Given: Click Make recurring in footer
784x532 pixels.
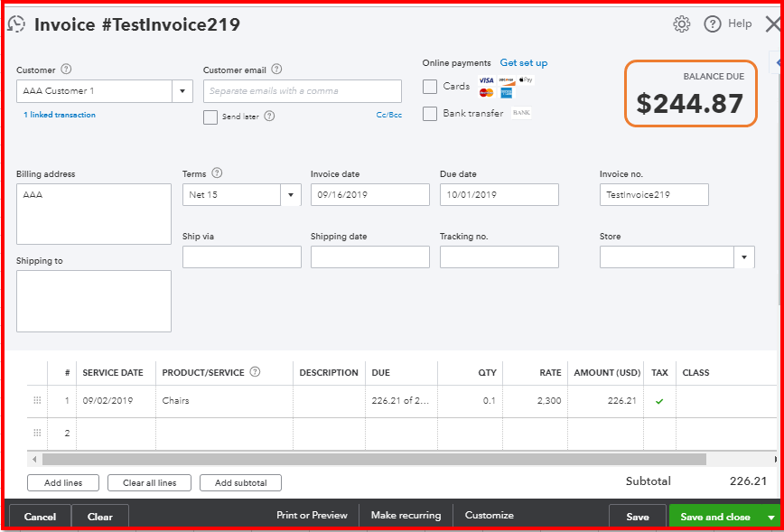Looking at the screenshot, I should (x=406, y=516).
